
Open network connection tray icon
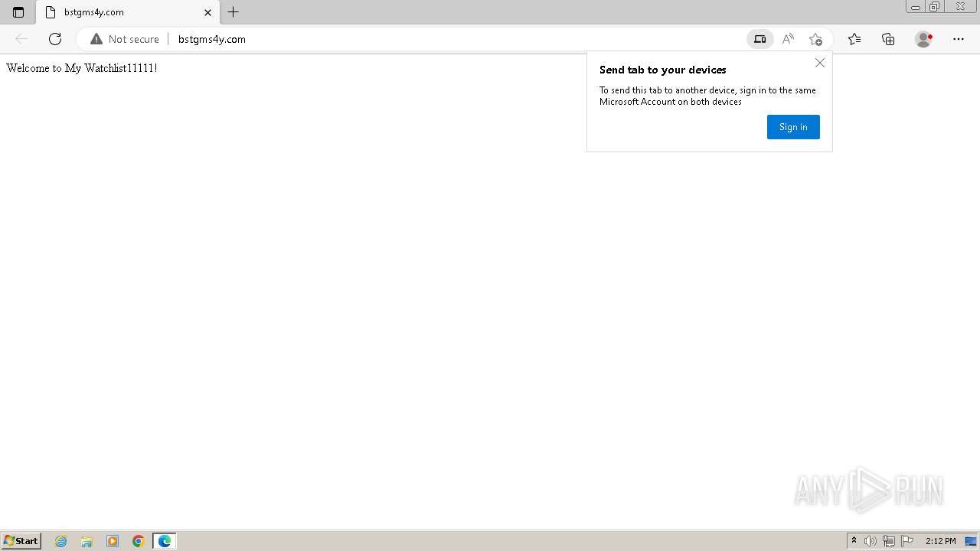point(889,541)
